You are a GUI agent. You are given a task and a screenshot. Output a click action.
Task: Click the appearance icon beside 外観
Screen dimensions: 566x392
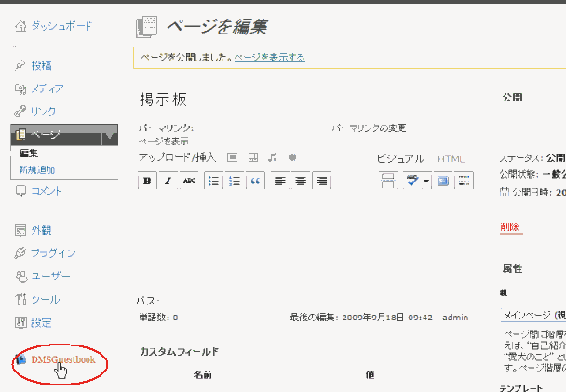click(20, 230)
